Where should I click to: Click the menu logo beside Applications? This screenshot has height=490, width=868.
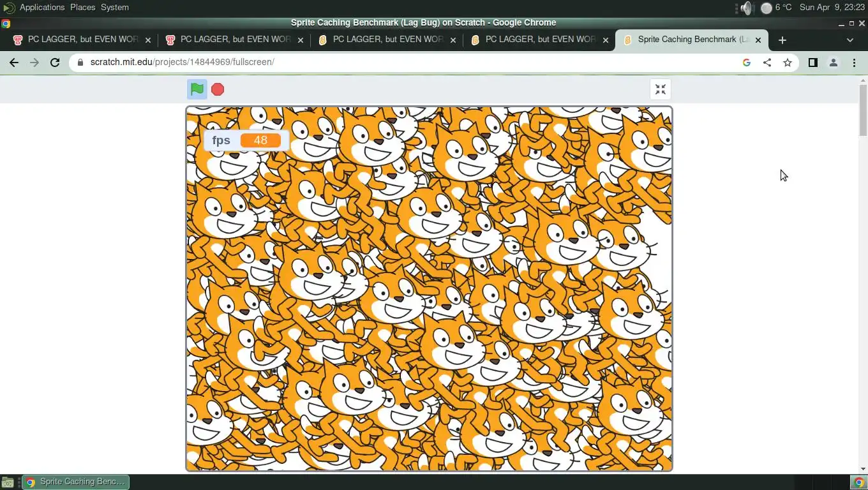(9, 8)
